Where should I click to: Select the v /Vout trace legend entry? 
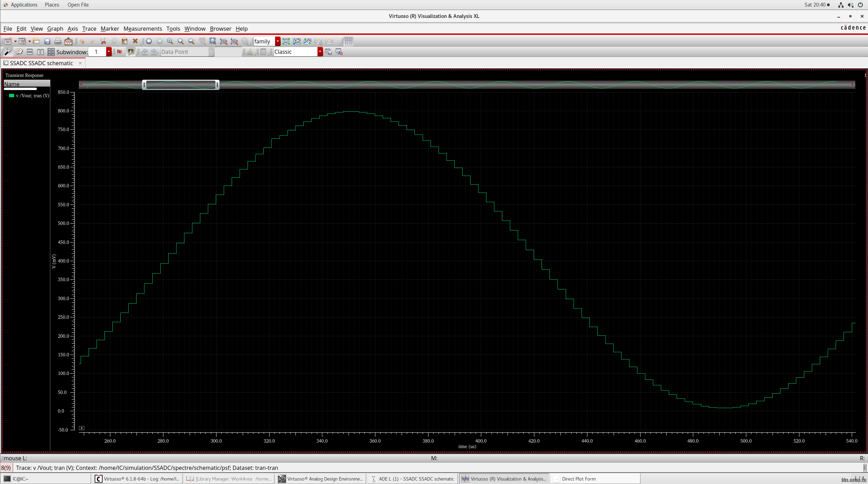[32, 96]
